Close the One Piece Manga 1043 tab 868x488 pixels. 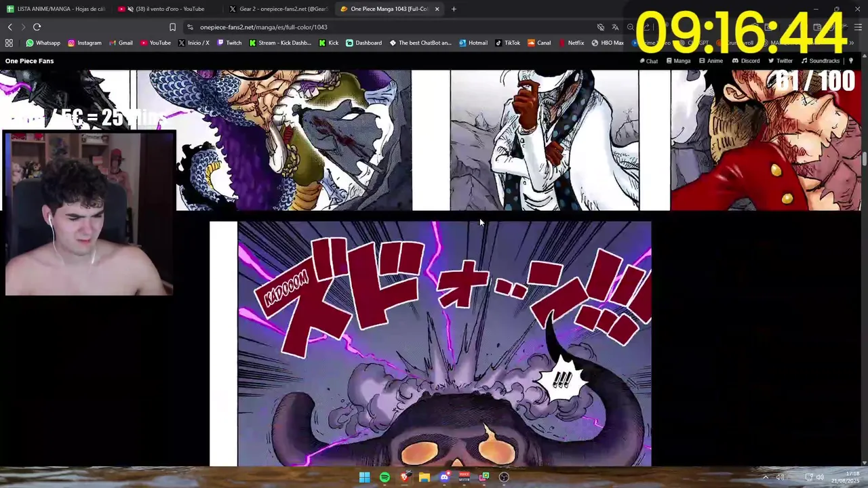(437, 9)
